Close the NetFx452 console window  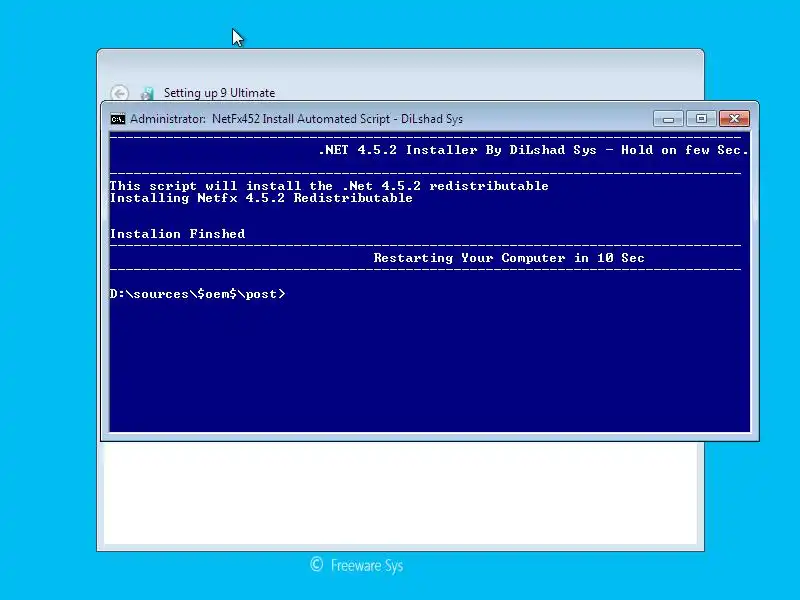coord(734,119)
